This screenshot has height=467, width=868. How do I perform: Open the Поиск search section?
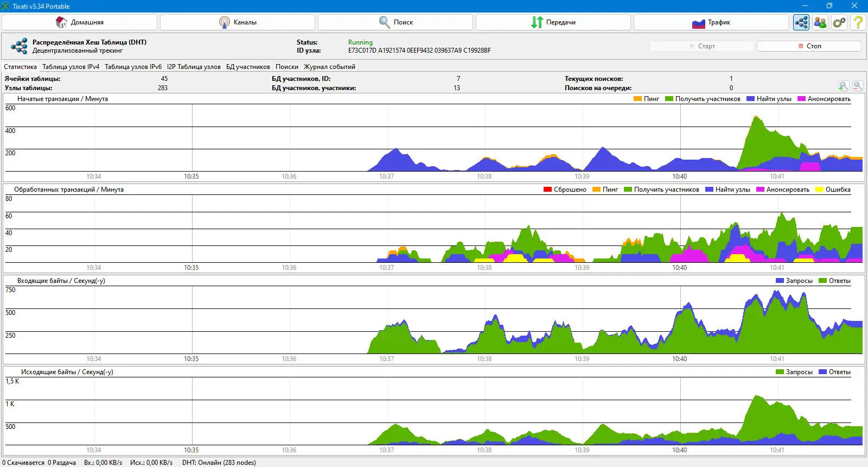tap(395, 22)
